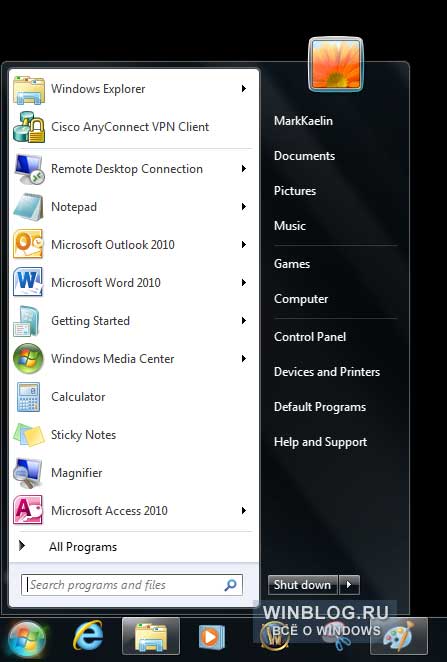Open the Paint icon on the taskbar
Screen dimensions: 447x662
(x=398, y=637)
